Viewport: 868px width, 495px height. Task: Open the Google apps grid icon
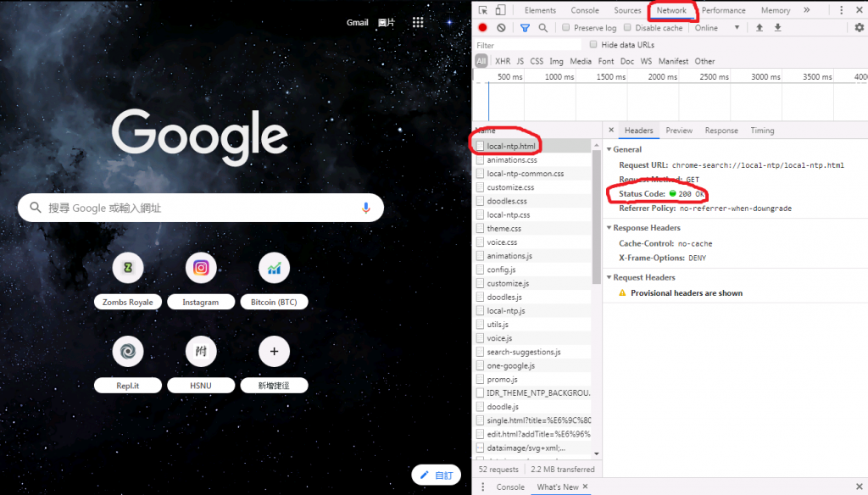point(418,22)
